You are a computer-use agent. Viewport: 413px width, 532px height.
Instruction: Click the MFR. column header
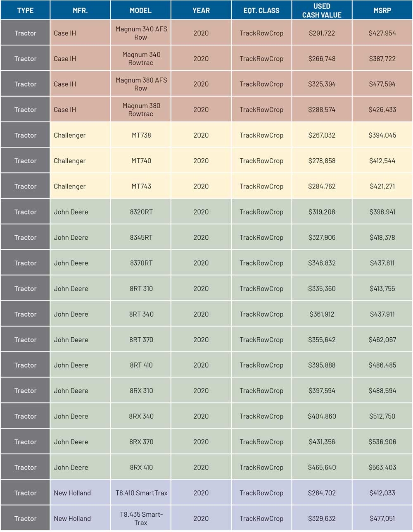point(80,10)
